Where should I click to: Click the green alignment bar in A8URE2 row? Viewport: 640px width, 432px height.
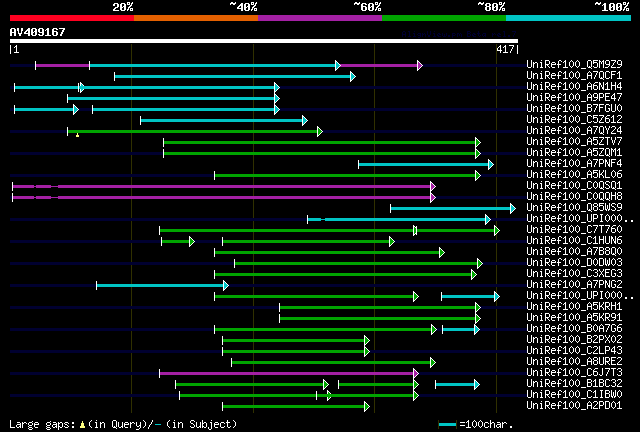[x=333, y=362]
